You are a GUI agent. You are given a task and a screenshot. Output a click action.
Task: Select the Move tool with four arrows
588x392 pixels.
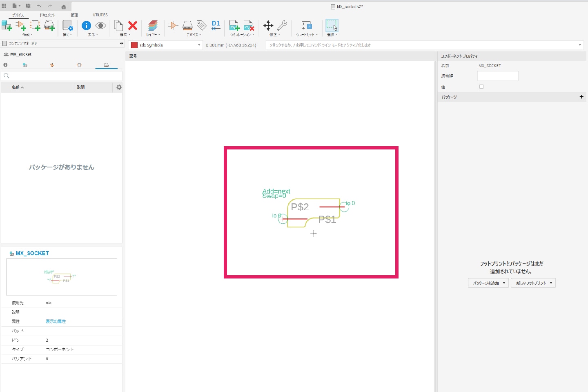tap(268, 26)
